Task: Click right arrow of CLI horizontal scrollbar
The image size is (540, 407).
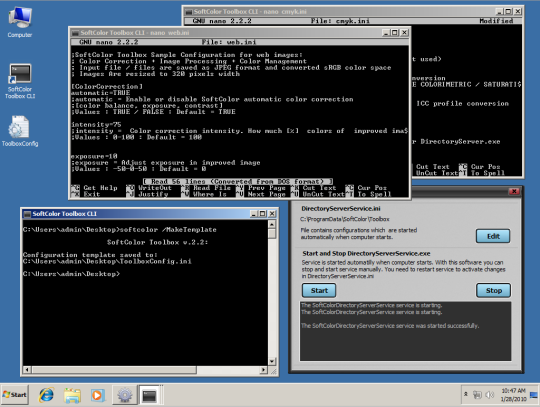Action: click(x=263, y=370)
